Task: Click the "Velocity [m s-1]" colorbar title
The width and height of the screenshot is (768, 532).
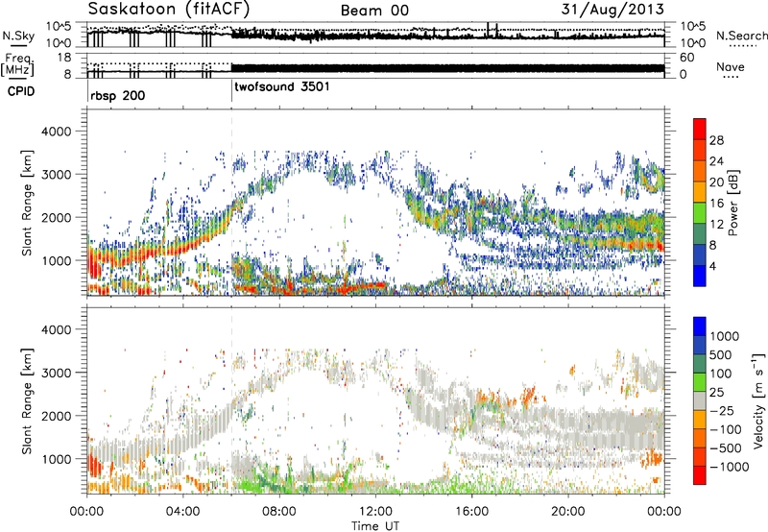Action: [x=758, y=400]
